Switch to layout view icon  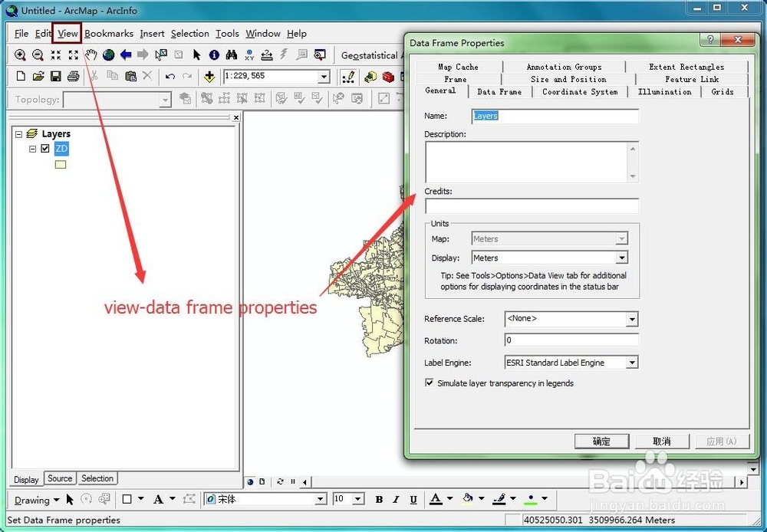tap(262, 481)
